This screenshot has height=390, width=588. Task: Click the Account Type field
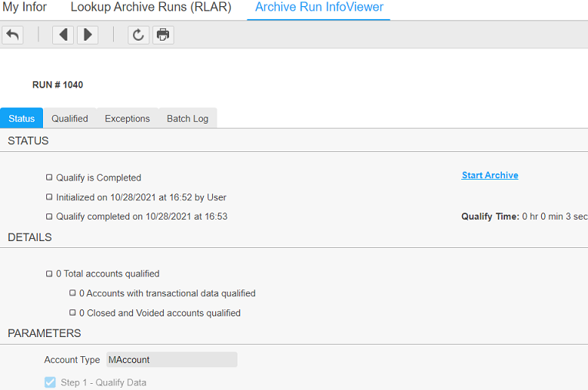click(x=171, y=360)
